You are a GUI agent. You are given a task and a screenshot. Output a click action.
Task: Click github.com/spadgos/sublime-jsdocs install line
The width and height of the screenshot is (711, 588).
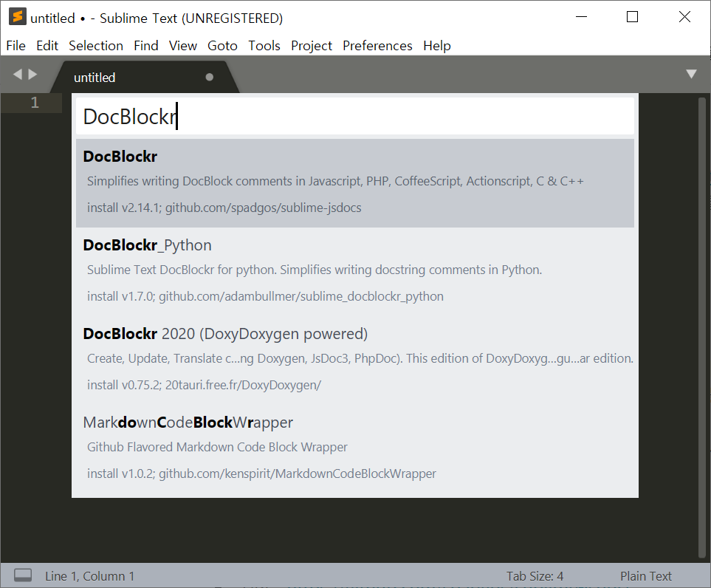[224, 208]
